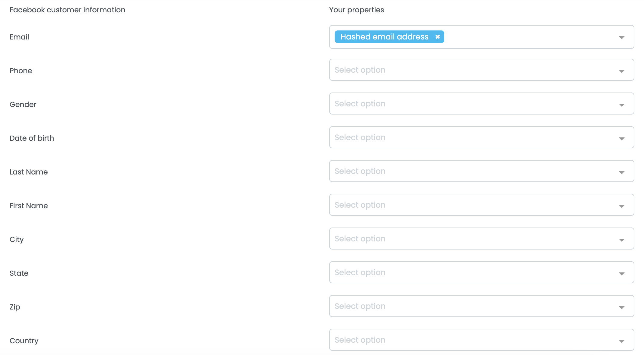The height and width of the screenshot is (355, 644).
Task: Remove the Hashed email address tag
Action: 438,37
